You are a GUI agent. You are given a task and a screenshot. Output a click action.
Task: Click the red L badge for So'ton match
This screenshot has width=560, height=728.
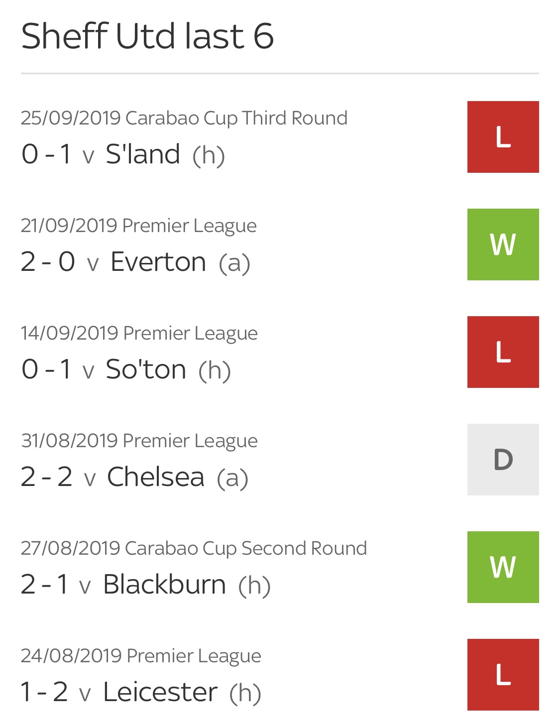[503, 352]
